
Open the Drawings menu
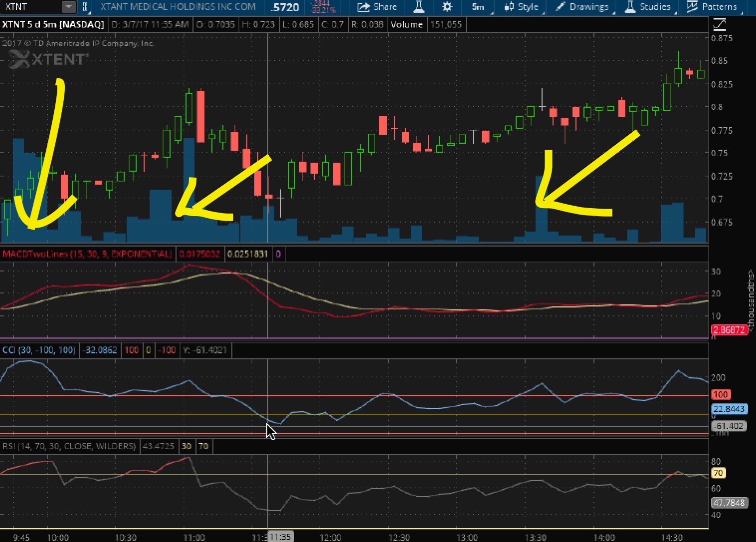(582, 7)
